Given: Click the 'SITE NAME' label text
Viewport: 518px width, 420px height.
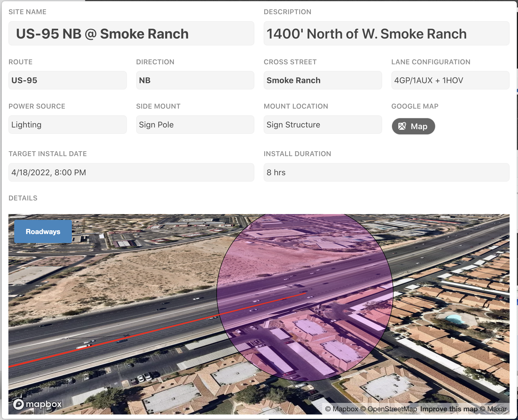Looking at the screenshot, I should (x=28, y=12).
